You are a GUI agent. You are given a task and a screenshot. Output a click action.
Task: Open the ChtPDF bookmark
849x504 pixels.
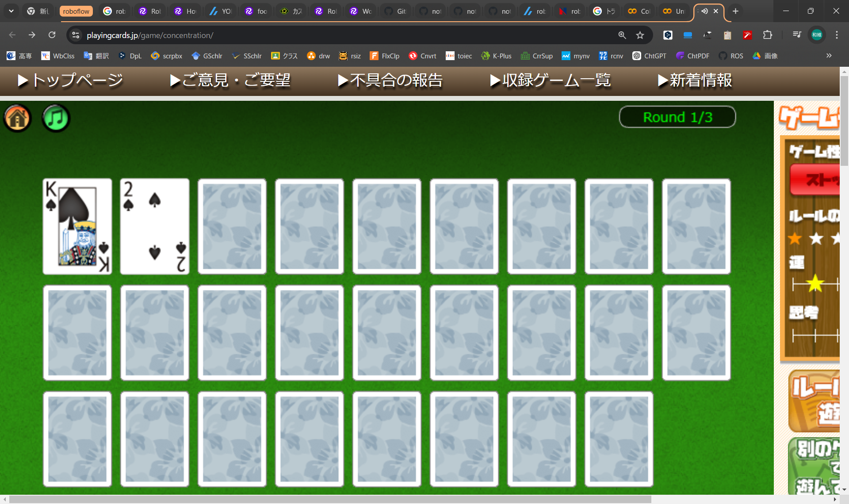[x=692, y=56]
